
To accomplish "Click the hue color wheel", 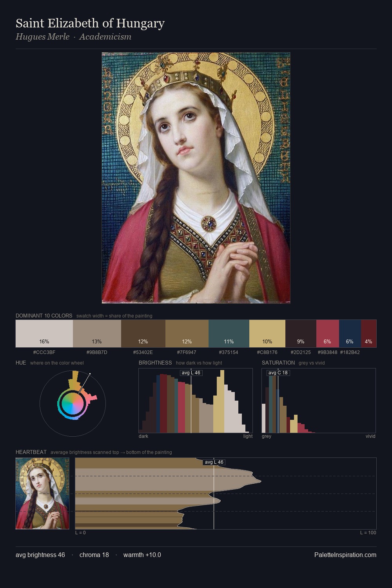I will point(73,403).
